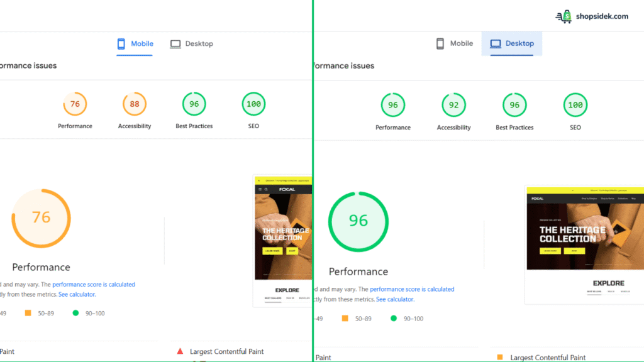Screen dimensions: 644x362
Task: Click the monitor icon on the right Desktop tab
Action: pyautogui.click(x=496, y=43)
